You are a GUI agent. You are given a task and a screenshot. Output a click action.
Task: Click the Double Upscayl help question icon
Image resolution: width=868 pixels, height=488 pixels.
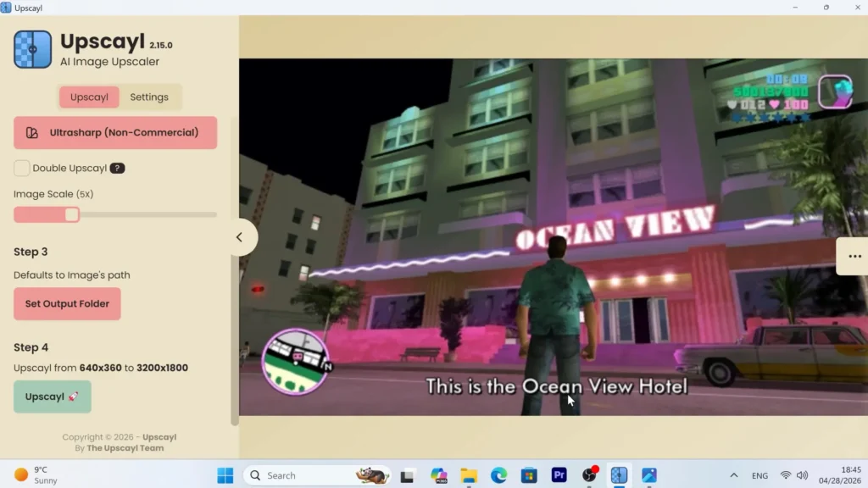tap(117, 169)
